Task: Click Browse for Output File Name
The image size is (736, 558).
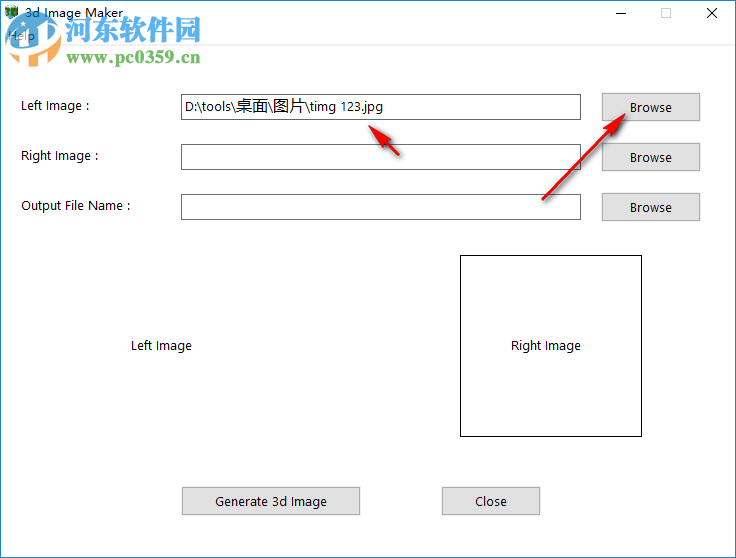Action: pyautogui.click(x=651, y=207)
